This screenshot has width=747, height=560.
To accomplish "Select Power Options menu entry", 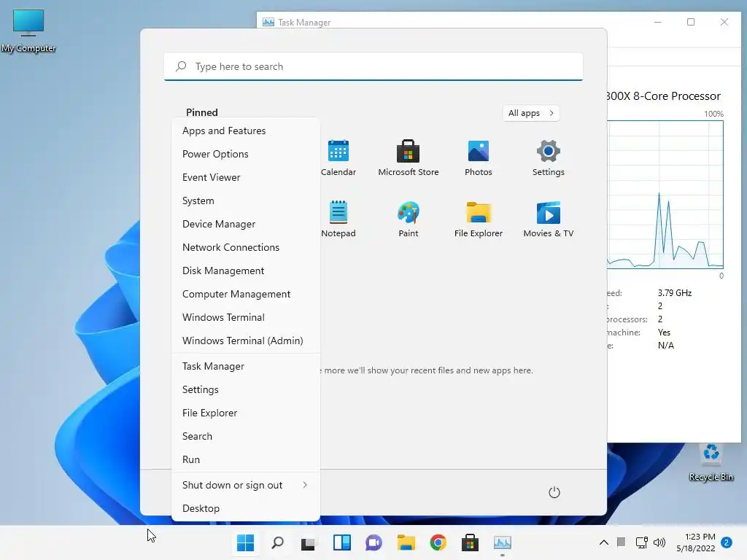I will click(x=245, y=154).
